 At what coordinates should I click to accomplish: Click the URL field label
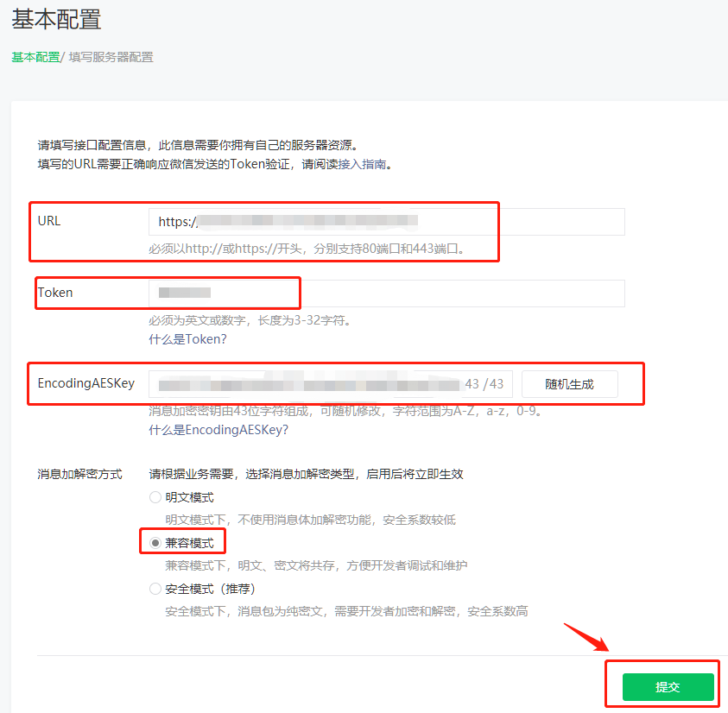pos(49,221)
